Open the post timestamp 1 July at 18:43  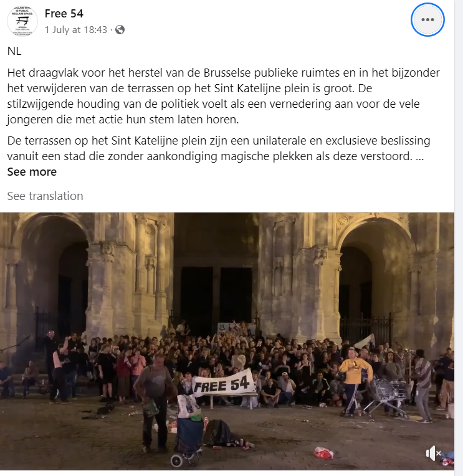click(x=76, y=30)
